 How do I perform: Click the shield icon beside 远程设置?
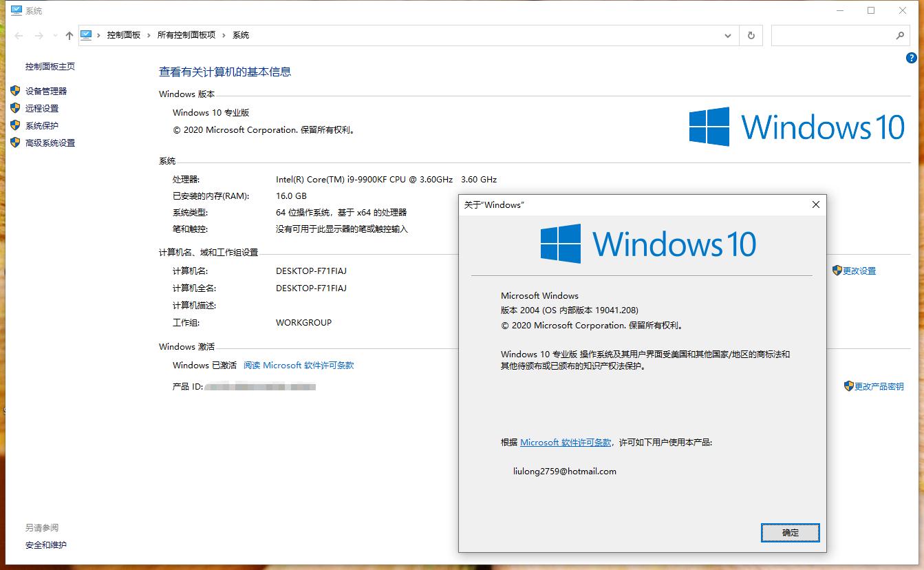(x=15, y=108)
